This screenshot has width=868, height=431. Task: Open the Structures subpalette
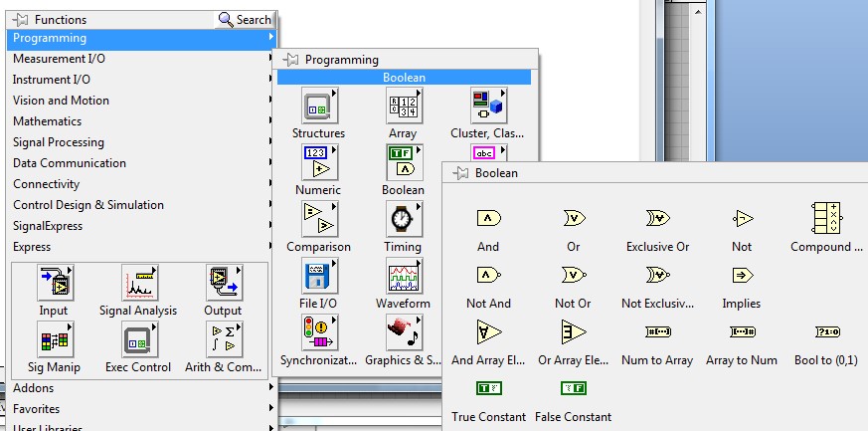point(319,106)
